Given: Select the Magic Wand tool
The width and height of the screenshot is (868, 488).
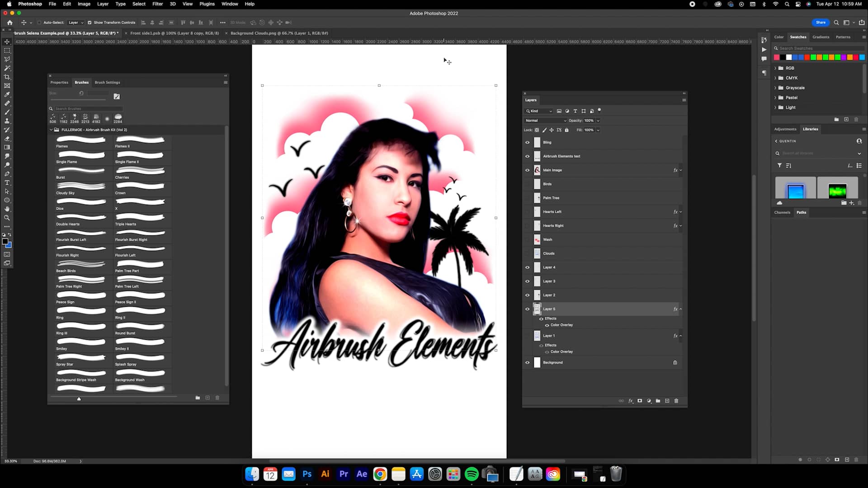Looking at the screenshot, I should tap(7, 68).
